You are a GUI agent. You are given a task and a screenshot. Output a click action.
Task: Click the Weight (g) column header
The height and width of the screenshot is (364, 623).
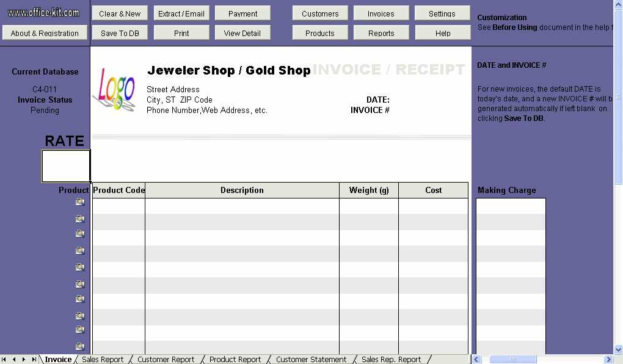(369, 190)
